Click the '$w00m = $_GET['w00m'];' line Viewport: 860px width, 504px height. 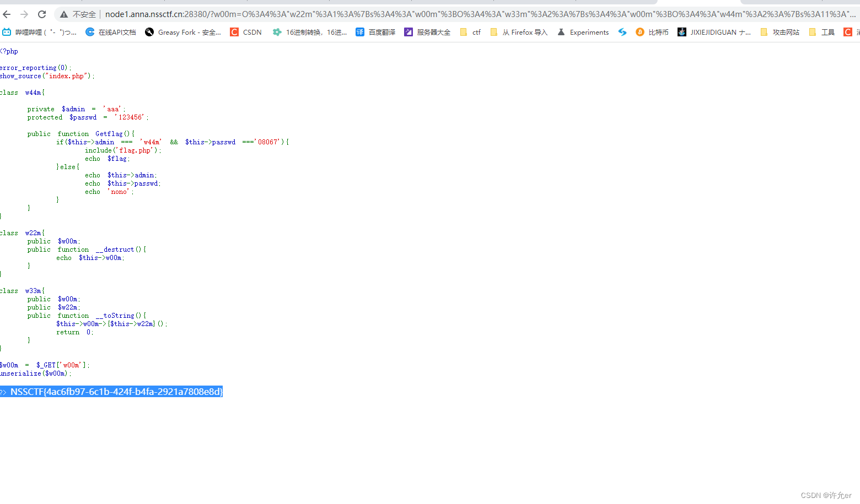click(x=45, y=365)
